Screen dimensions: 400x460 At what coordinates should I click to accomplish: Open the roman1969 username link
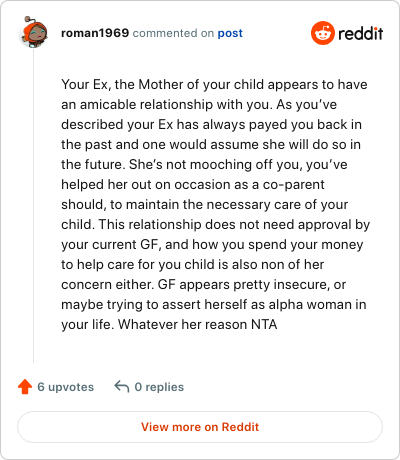(95, 33)
